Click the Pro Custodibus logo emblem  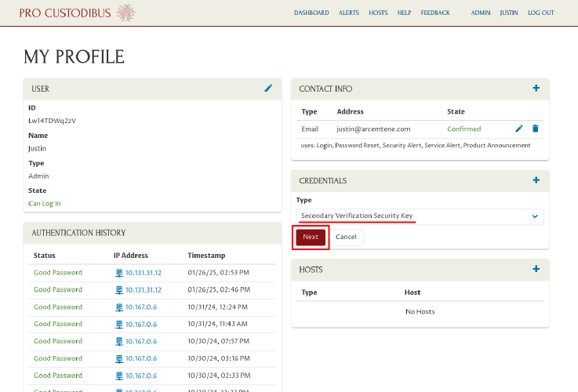126,13
